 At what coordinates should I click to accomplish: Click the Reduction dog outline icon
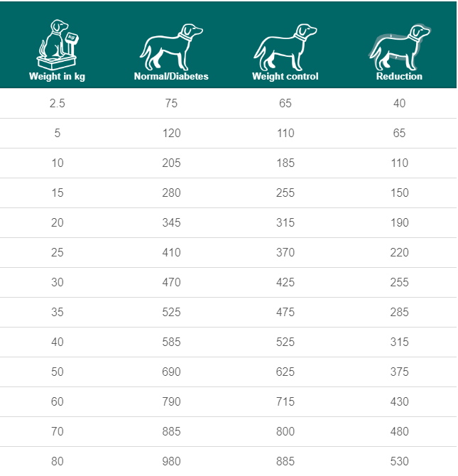pos(400,47)
